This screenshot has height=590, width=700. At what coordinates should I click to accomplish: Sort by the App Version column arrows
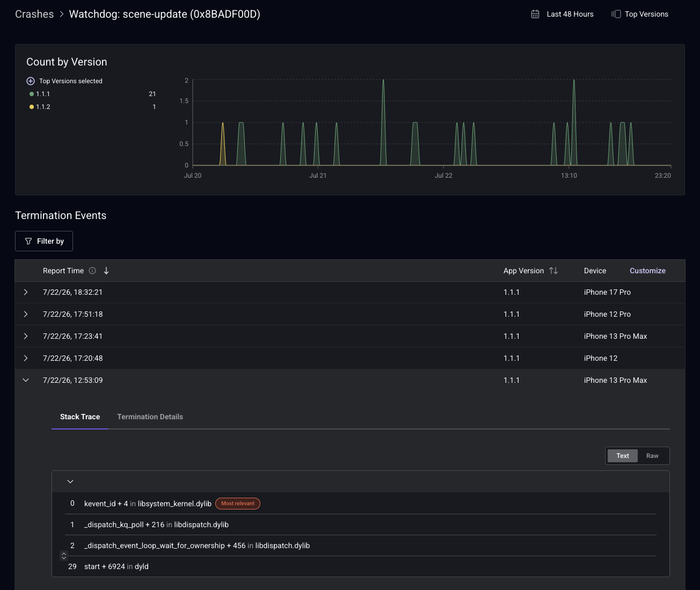point(553,271)
